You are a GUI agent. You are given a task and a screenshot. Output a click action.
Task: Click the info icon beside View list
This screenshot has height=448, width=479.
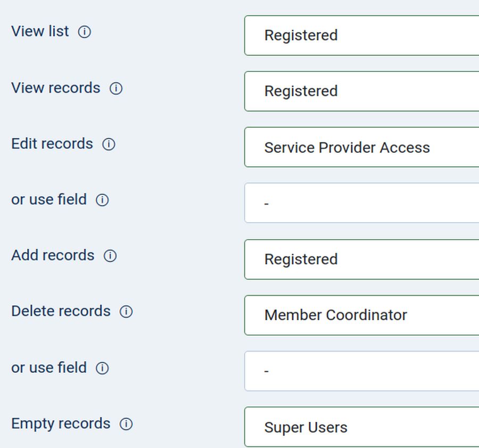tap(85, 32)
